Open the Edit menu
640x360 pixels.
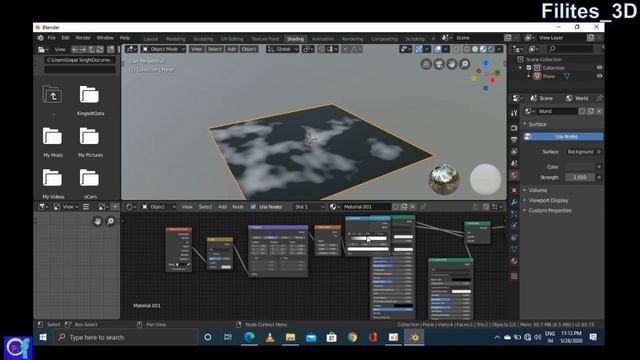tap(65, 38)
